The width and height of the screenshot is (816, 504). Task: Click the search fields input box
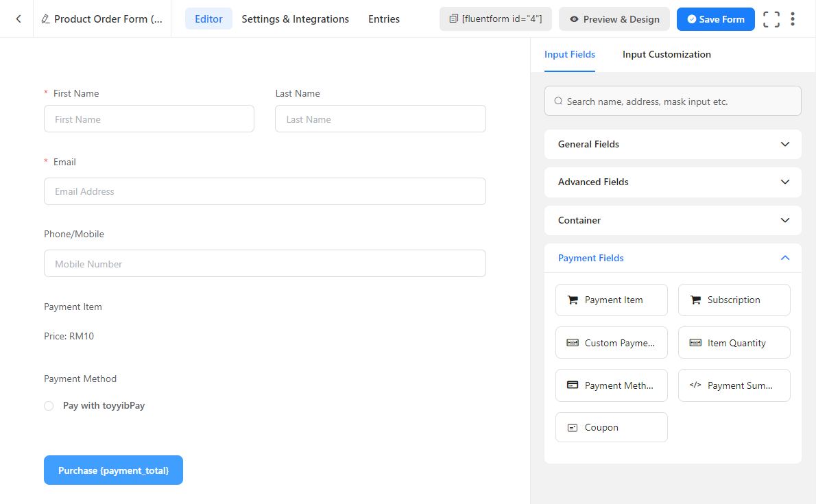coord(672,101)
